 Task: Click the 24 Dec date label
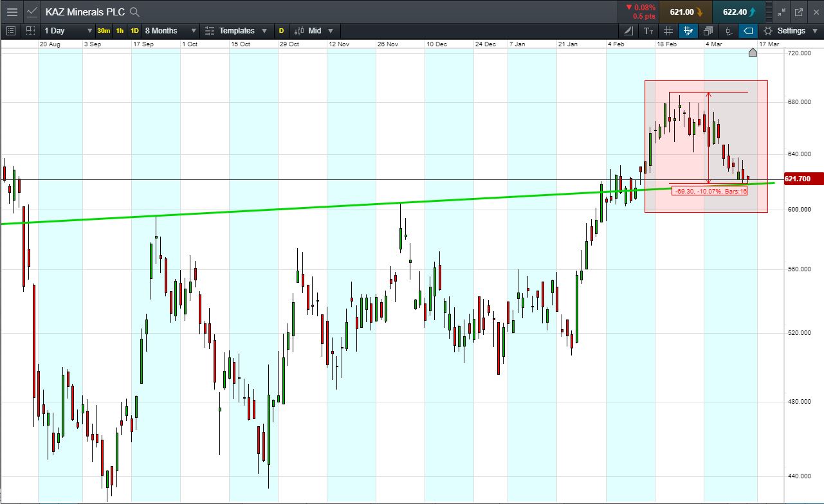tap(486, 44)
